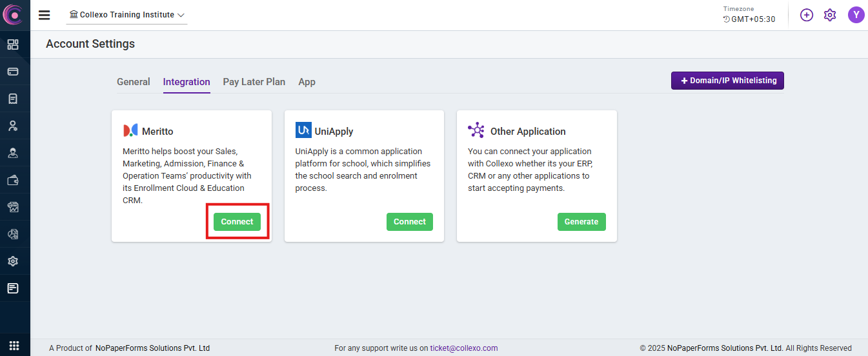Click the plus circle icon in the top bar

[x=807, y=15]
